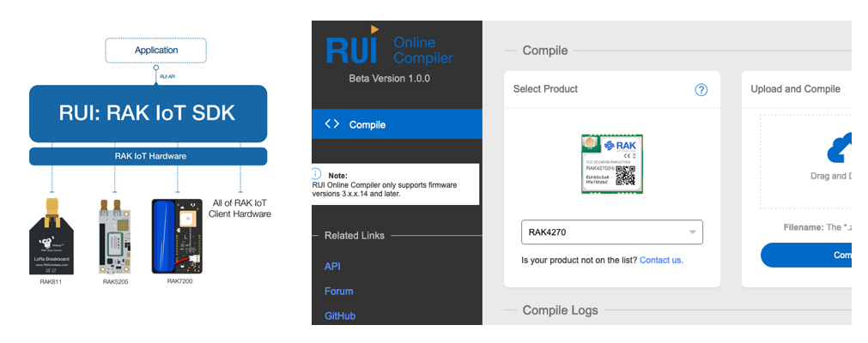This screenshot has width=868, height=343.
Task: Open the Compile section in sidebar
Action: [397, 124]
